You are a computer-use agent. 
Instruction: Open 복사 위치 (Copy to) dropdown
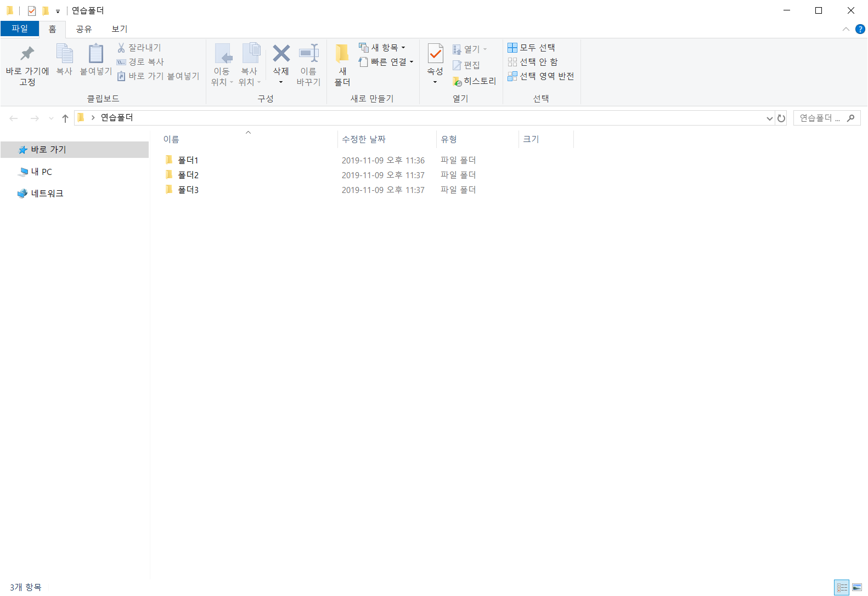250,65
